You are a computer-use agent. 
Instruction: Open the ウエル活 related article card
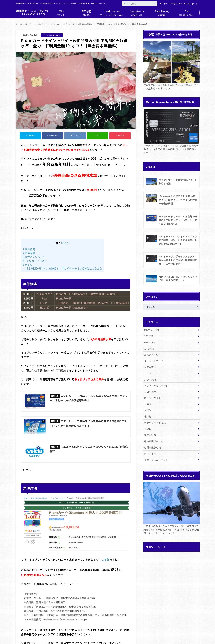(x=76, y=452)
